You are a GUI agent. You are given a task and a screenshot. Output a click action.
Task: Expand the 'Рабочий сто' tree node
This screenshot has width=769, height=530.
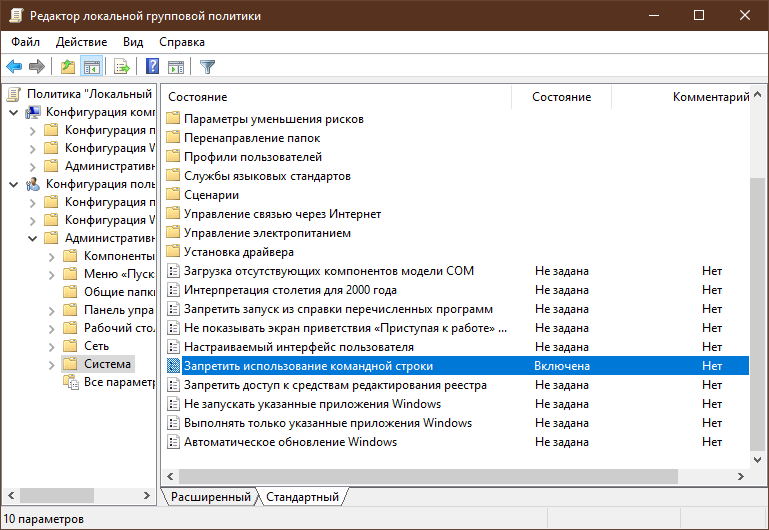(x=51, y=328)
